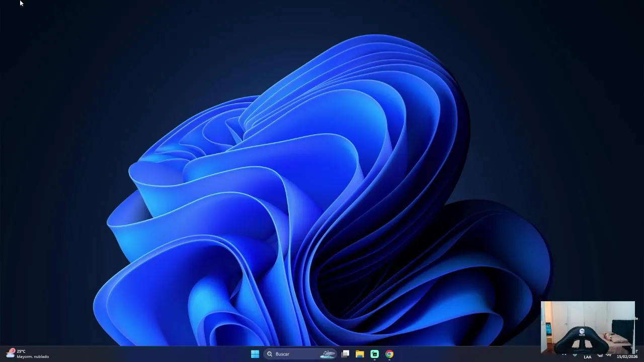Open the calendar from date 15/02/2026
The height and width of the screenshot is (362, 644).
[x=627, y=356]
